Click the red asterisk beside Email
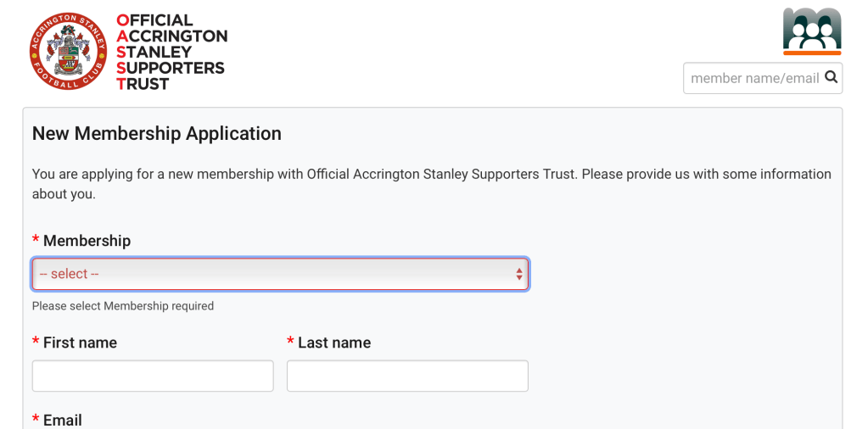868x429 pixels. pyautogui.click(x=36, y=421)
